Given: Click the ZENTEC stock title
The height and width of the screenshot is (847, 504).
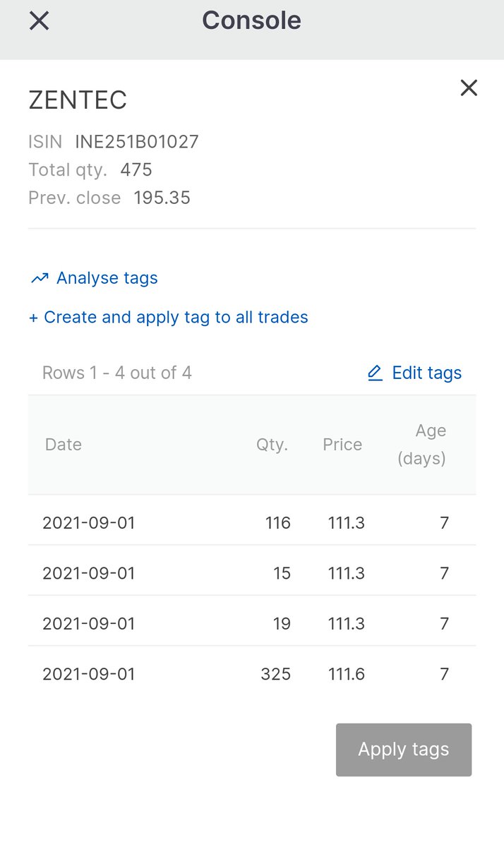Looking at the screenshot, I should pyautogui.click(x=78, y=100).
